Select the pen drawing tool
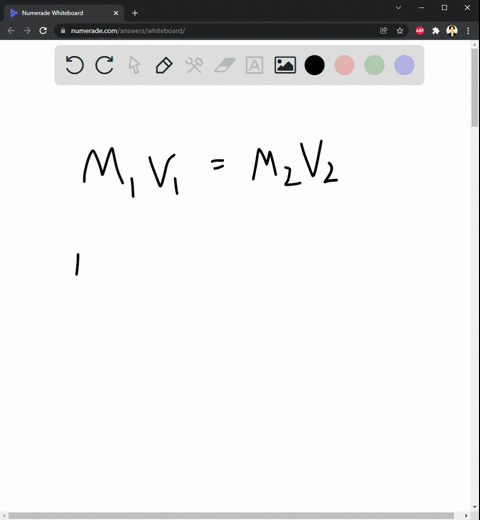 click(x=164, y=65)
